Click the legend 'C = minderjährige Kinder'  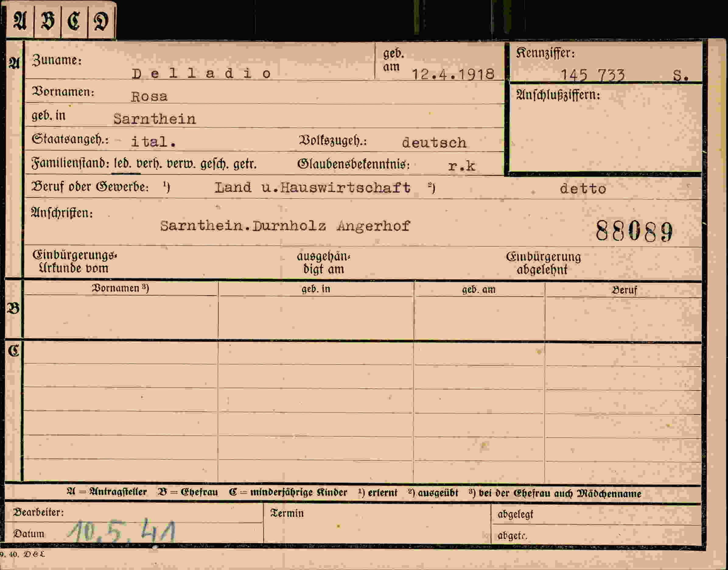[x=288, y=493]
